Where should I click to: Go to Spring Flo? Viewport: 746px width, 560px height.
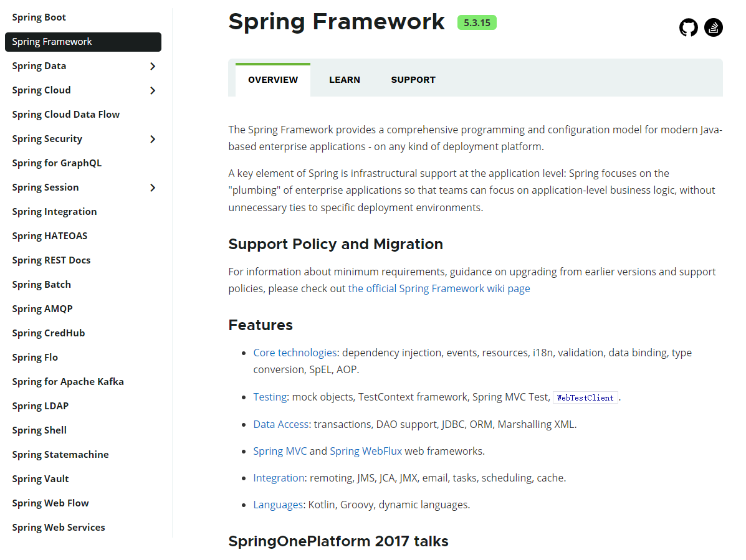coord(35,357)
